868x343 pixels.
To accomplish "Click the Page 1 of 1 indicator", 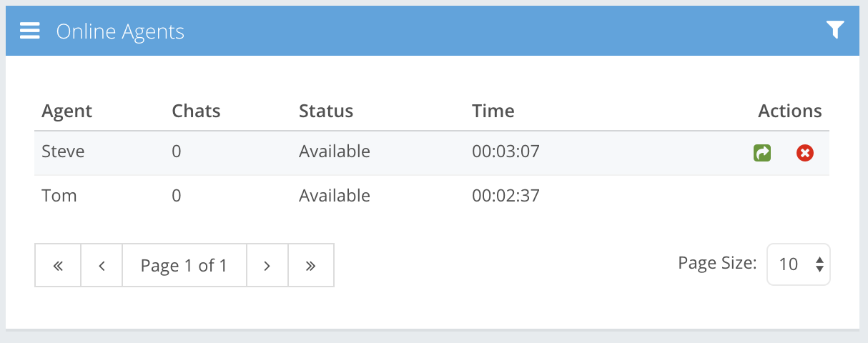I will pos(184,266).
